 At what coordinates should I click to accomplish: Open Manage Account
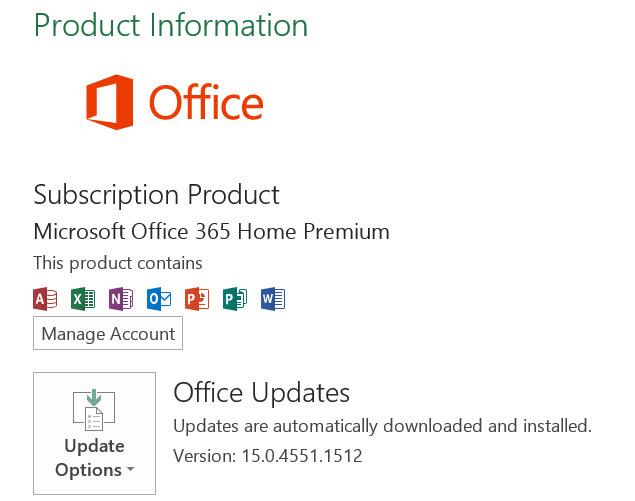coord(108,333)
